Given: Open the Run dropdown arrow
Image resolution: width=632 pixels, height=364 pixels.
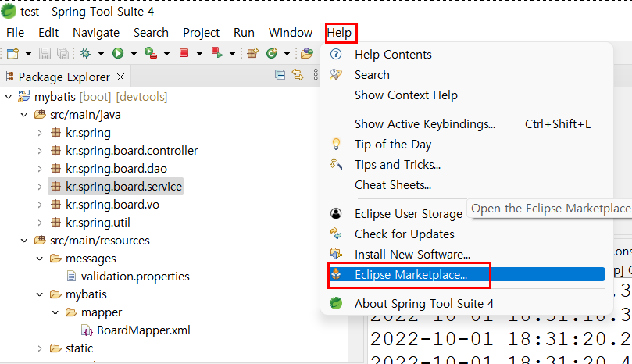Looking at the screenshot, I should click(134, 53).
